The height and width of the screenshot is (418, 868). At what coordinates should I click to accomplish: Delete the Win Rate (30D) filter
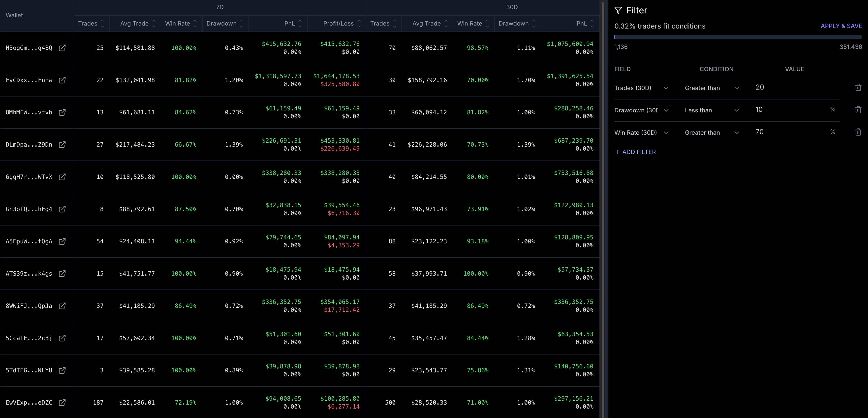858,132
